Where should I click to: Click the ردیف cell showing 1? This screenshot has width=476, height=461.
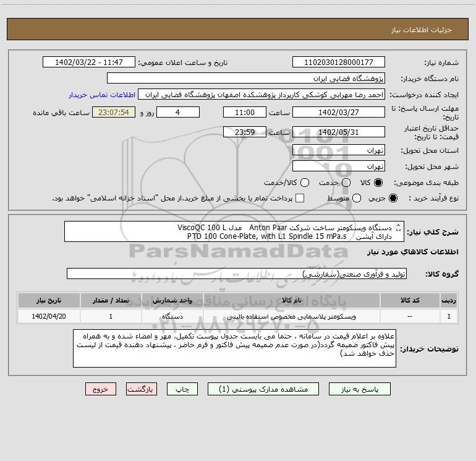[x=449, y=316]
